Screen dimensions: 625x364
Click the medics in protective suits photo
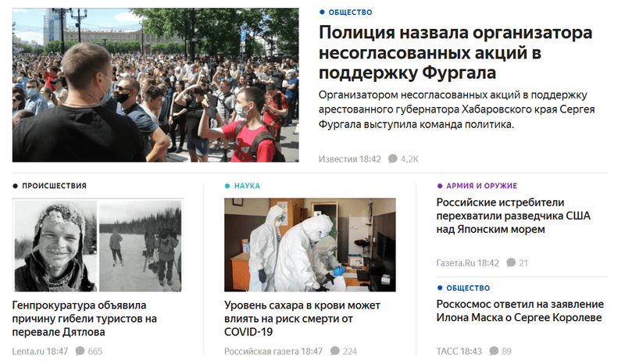(x=309, y=244)
